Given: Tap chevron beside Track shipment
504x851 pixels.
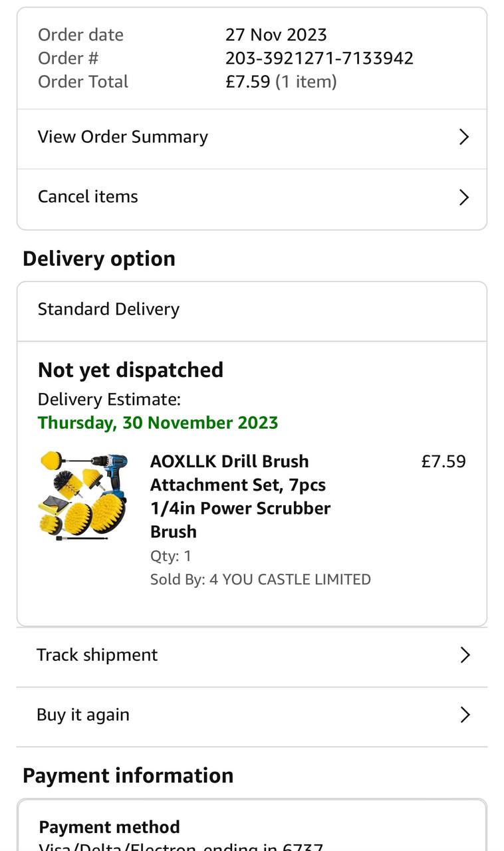Looking at the screenshot, I should point(465,655).
